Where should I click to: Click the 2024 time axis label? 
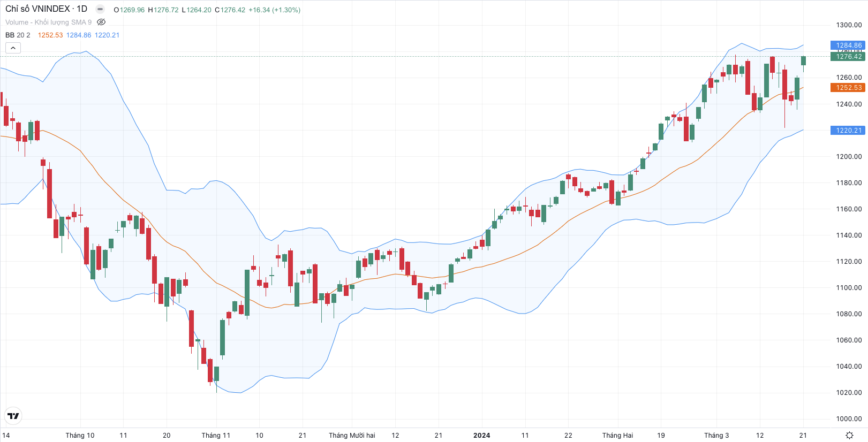tap(481, 435)
